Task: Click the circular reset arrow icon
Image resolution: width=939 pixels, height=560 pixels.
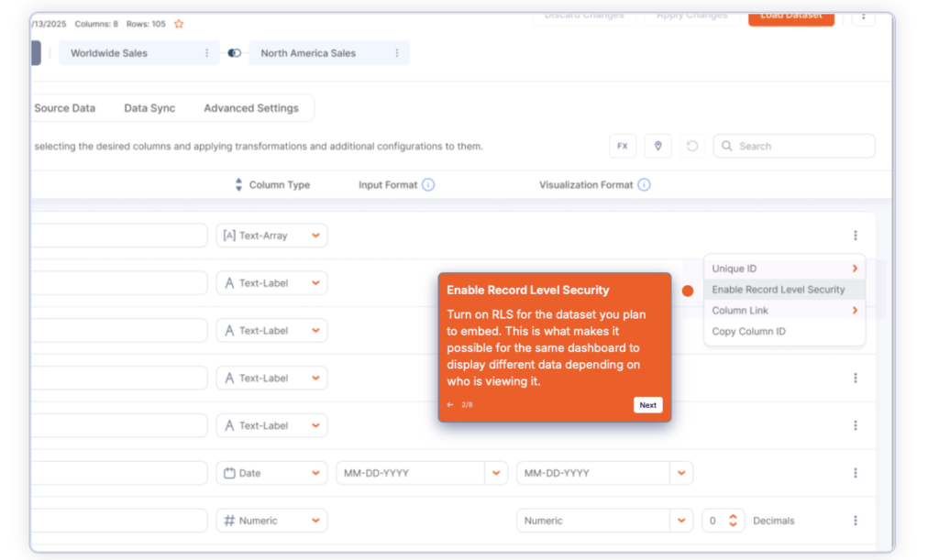Action: tap(692, 146)
